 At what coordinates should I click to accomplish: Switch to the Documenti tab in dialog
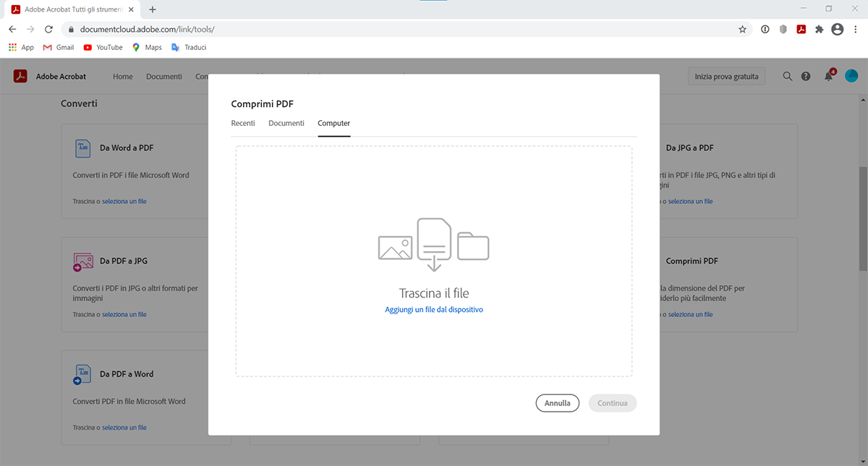coord(286,123)
